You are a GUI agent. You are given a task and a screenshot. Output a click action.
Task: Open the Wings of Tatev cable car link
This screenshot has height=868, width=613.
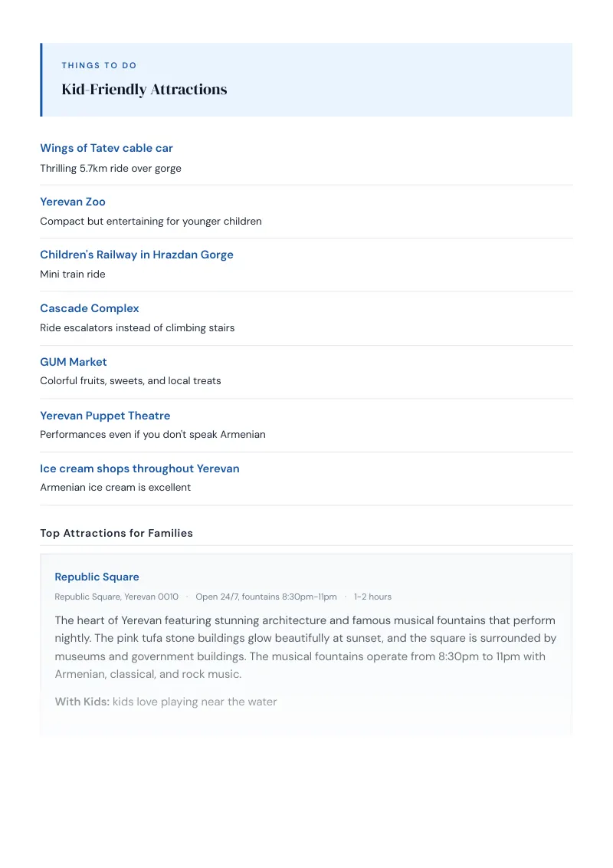107,148
